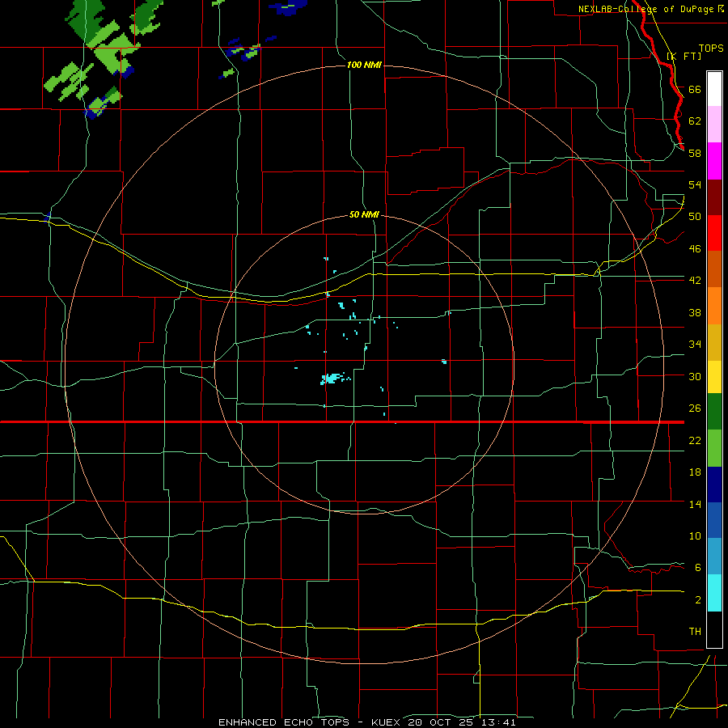Pick the orange swatch between 42 and 38
The height and width of the screenshot is (728, 728).
tap(714, 306)
